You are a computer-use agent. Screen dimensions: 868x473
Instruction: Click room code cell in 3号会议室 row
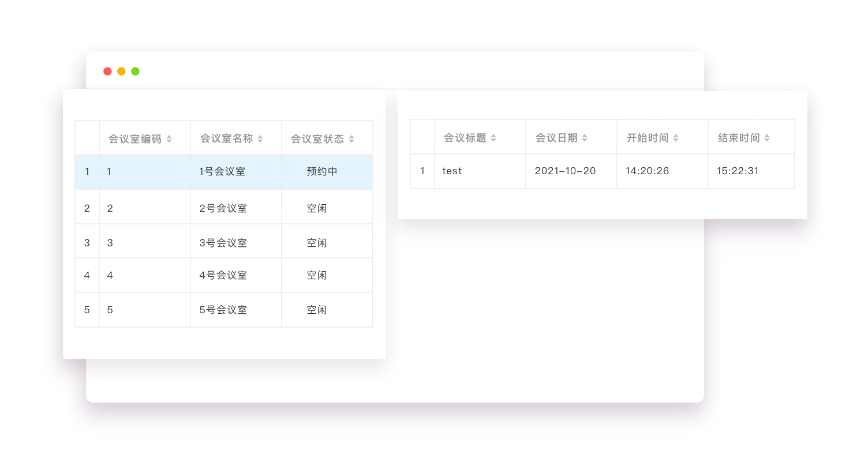point(145,241)
